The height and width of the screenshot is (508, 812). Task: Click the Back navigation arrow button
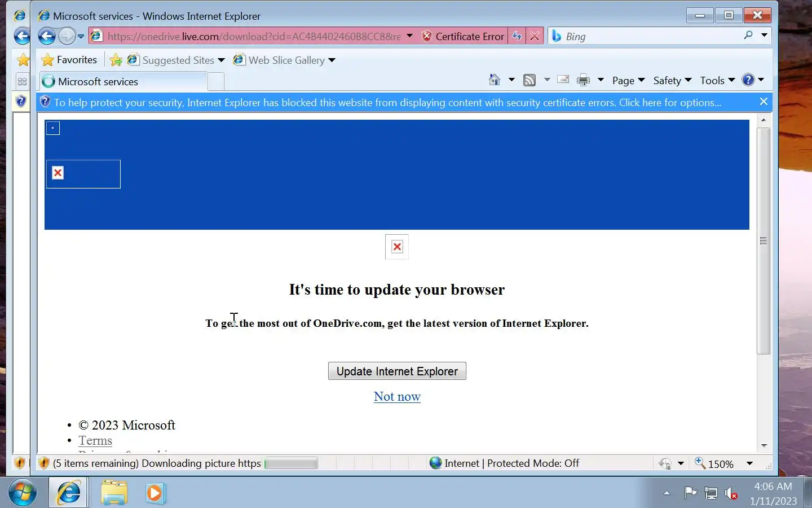pyautogui.click(x=47, y=36)
